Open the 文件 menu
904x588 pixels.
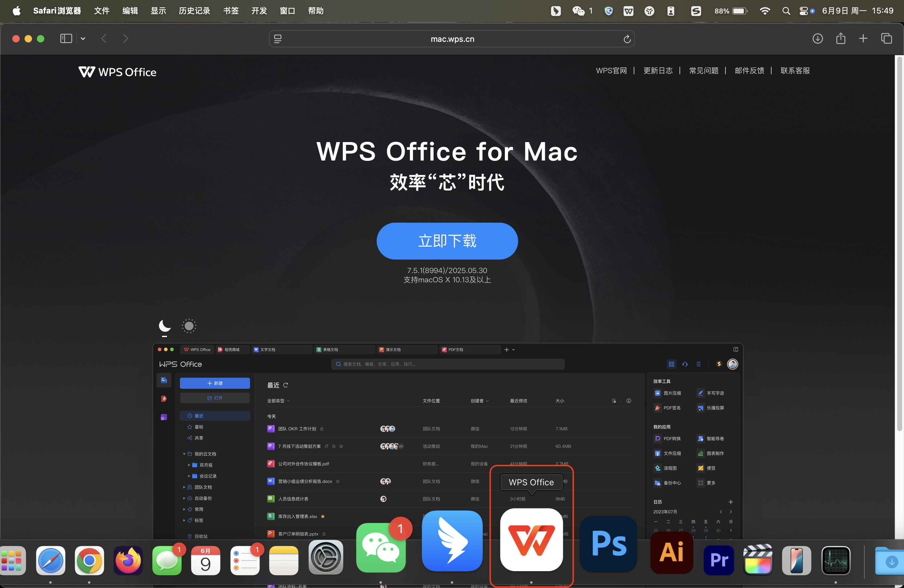[101, 11]
